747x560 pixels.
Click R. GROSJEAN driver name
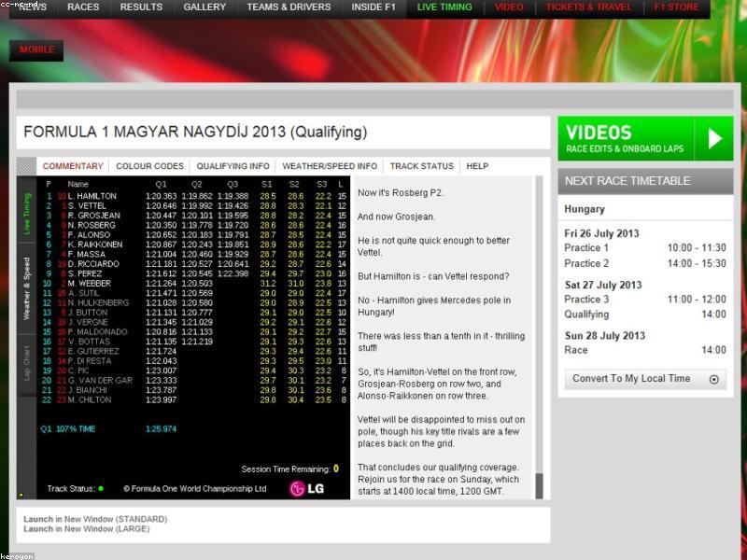click(94, 216)
